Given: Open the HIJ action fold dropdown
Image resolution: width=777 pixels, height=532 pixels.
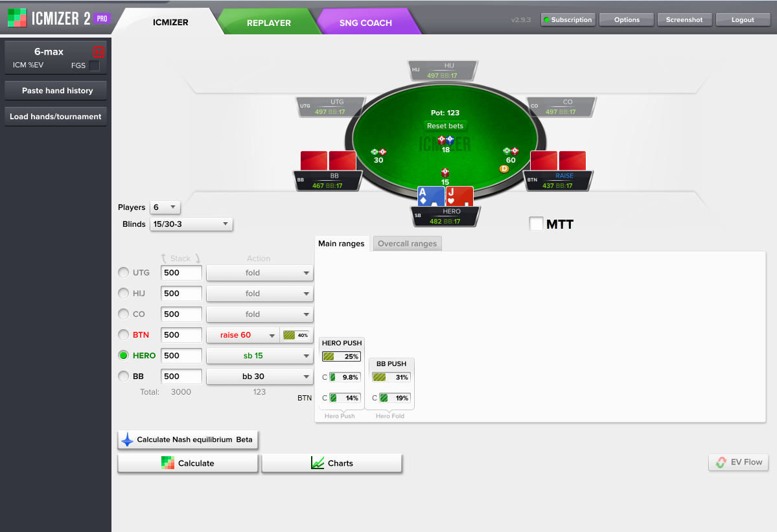Looking at the screenshot, I should [x=260, y=294].
